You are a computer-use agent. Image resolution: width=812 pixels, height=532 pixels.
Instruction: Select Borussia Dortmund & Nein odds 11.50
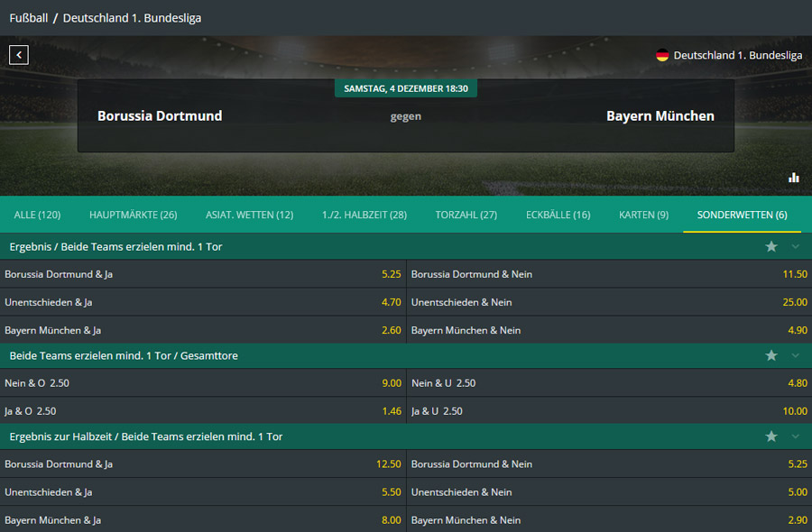pyautogui.click(x=610, y=274)
